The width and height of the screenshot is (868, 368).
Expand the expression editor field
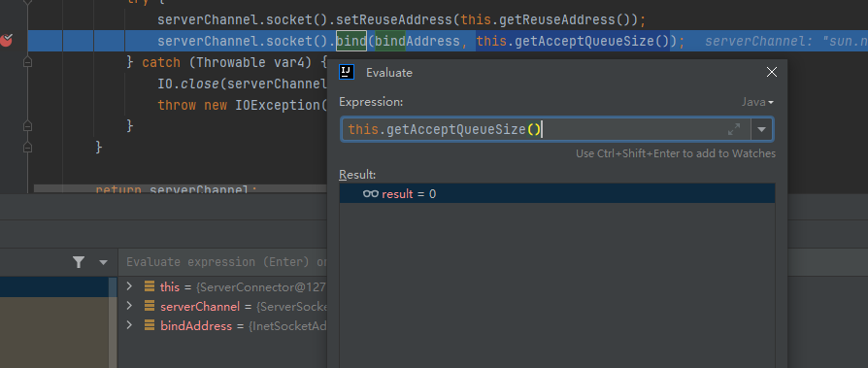click(734, 129)
